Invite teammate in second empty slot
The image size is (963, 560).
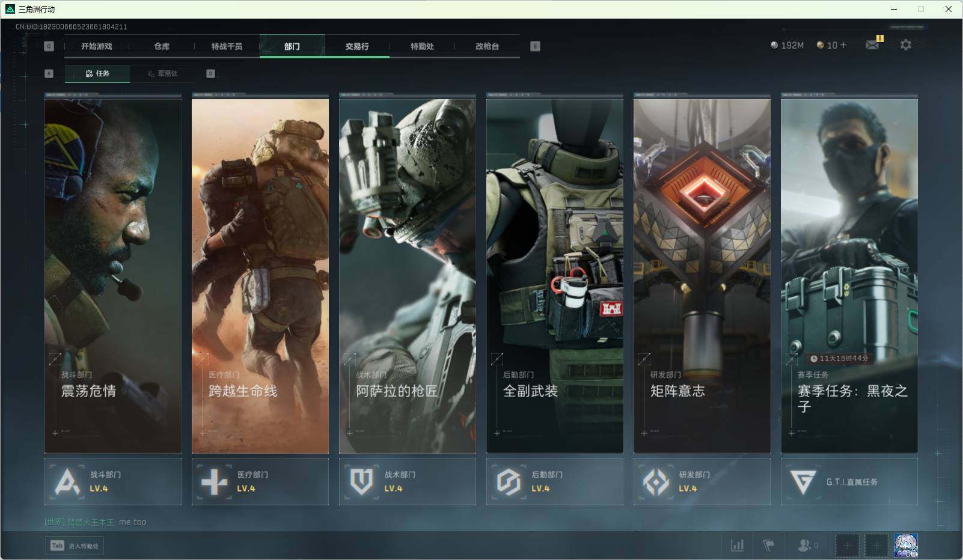coord(876,546)
